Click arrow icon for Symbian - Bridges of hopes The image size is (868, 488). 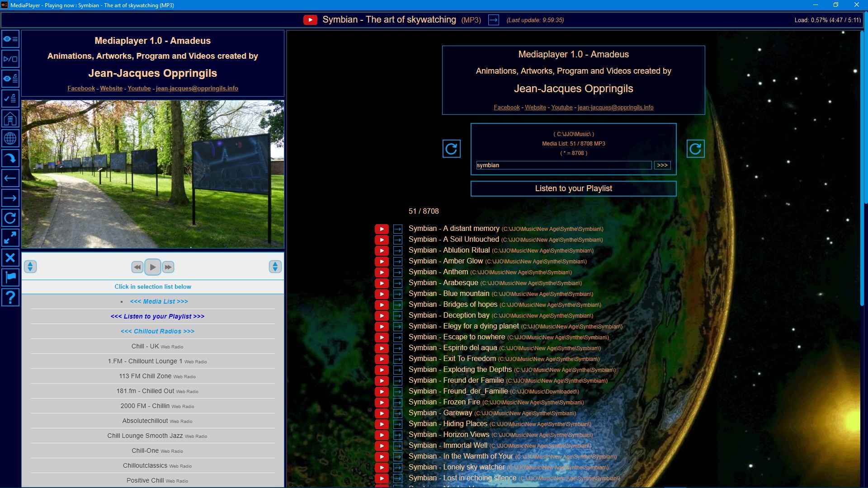tap(398, 305)
